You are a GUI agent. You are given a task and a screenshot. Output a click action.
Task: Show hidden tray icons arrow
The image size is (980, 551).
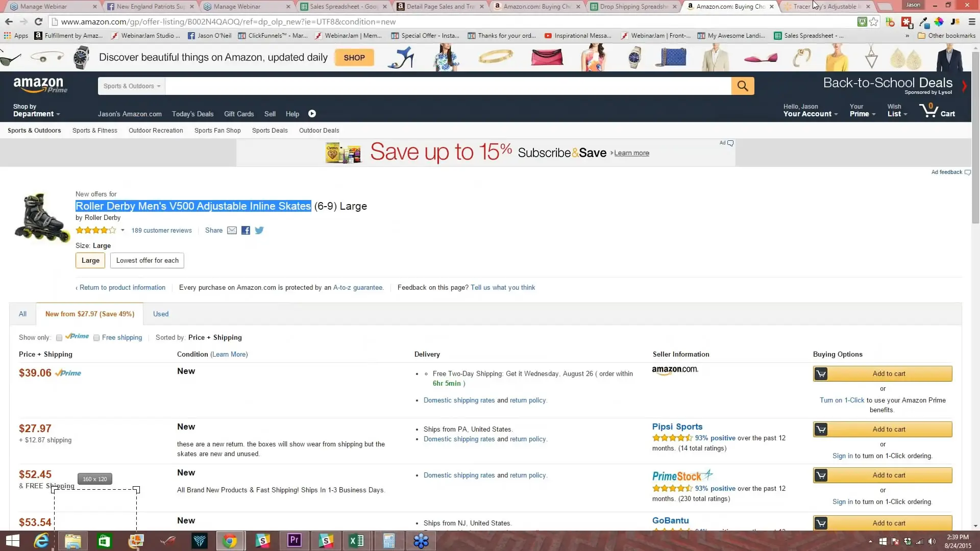pos(870,541)
